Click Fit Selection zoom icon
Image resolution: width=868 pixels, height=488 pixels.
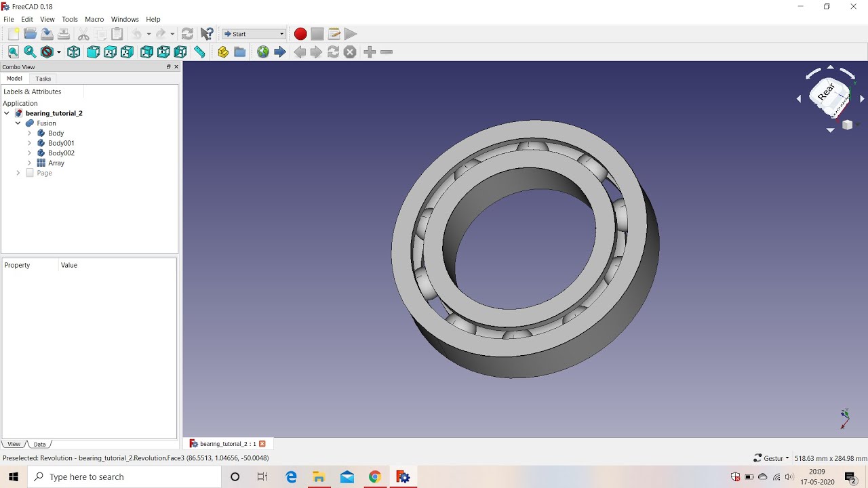(x=30, y=52)
